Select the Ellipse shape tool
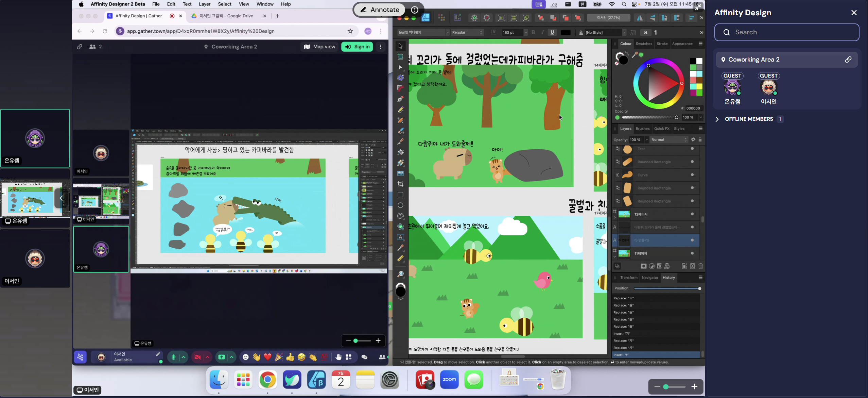 400,205
